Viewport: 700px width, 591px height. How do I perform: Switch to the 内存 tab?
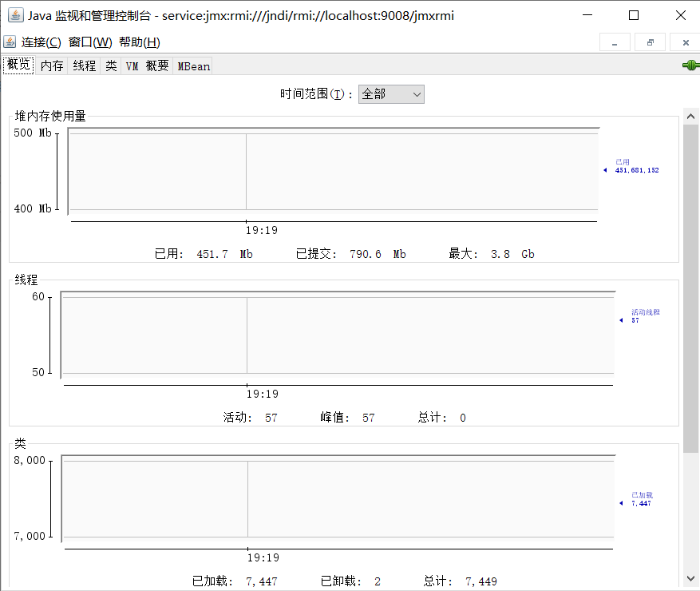[x=51, y=65]
